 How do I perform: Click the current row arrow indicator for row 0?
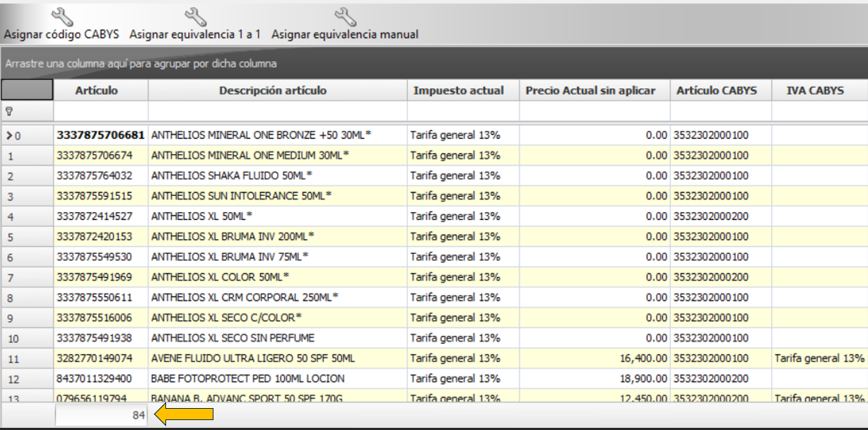tap(9, 135)
